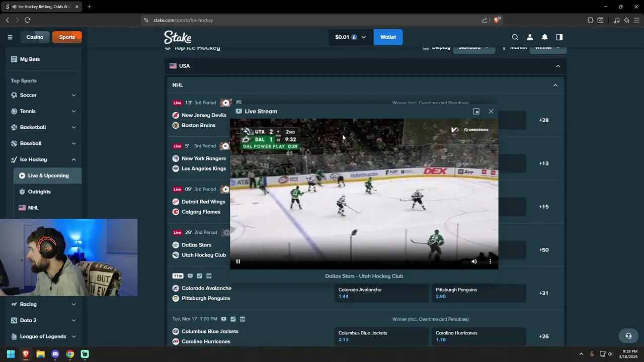Open the Brave Leo AI sparkle icon

pyautogui.click(x=626, y=20)
